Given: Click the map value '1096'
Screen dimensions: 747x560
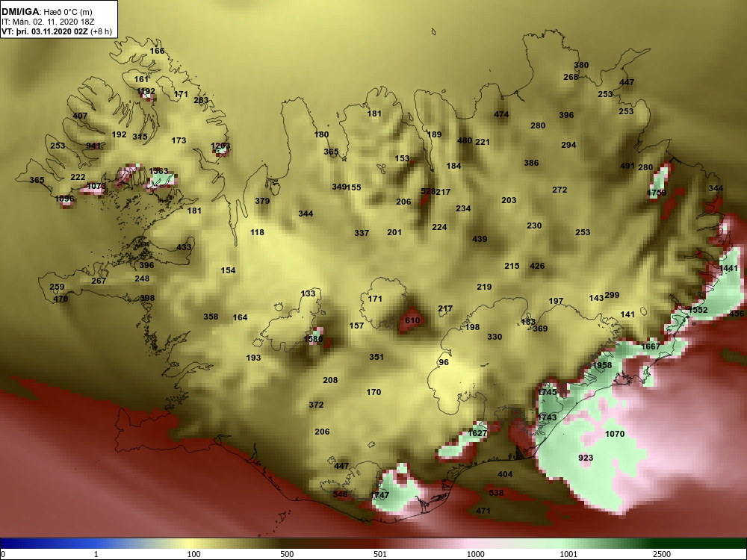Looking at the screenshot, I should (x=64, y=199).
